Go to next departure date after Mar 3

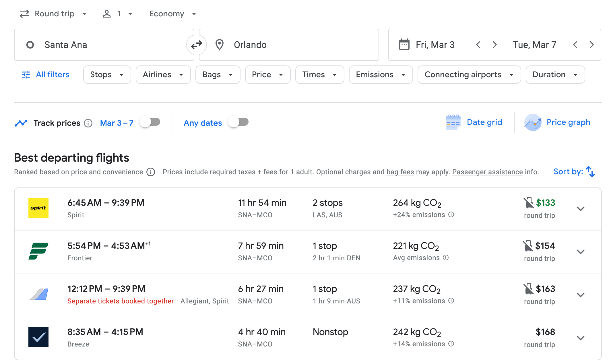pos(495,45)
